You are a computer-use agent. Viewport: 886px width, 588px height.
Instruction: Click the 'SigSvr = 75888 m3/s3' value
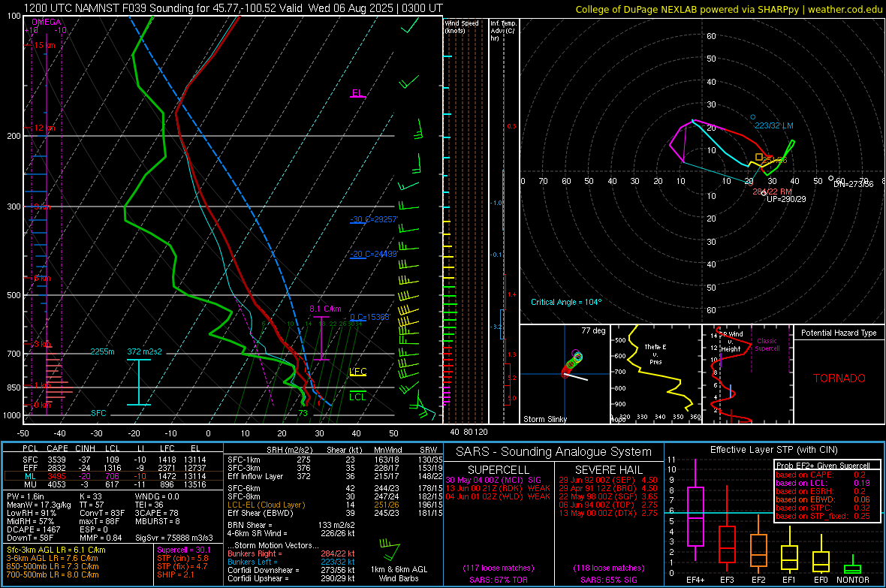click(174, 538)
